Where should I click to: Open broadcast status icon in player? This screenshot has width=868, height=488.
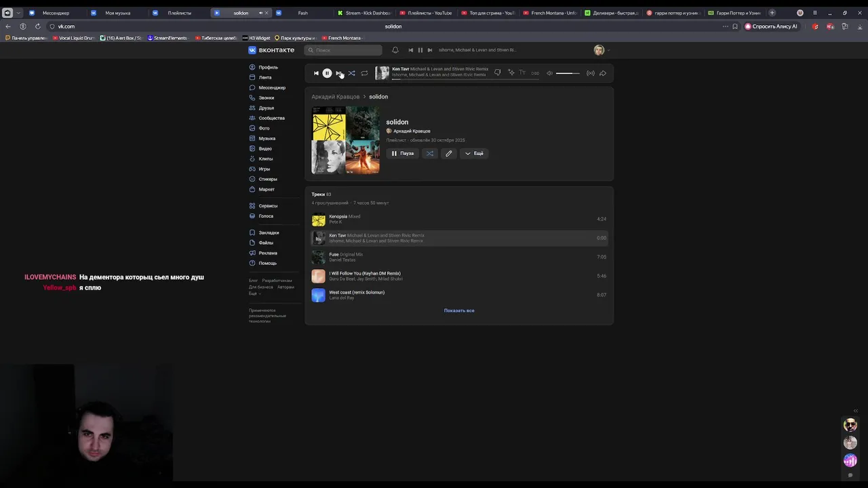click(591, 73)
